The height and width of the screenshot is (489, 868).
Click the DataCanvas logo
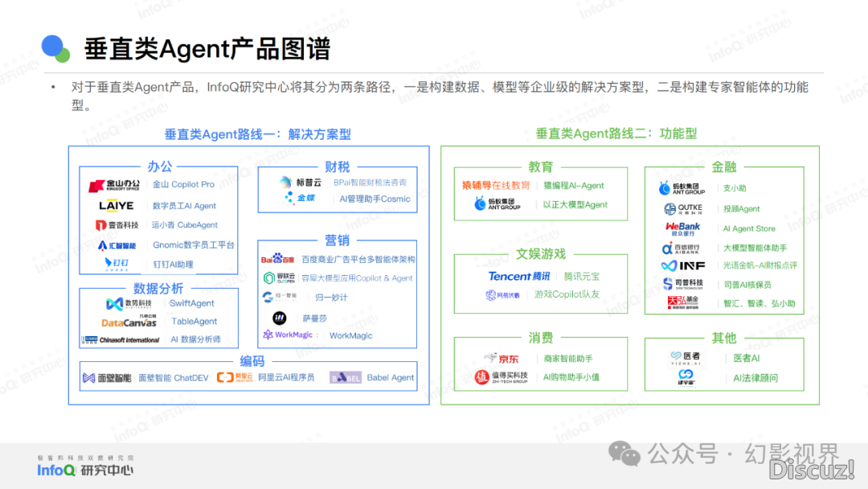coord(129,321)
